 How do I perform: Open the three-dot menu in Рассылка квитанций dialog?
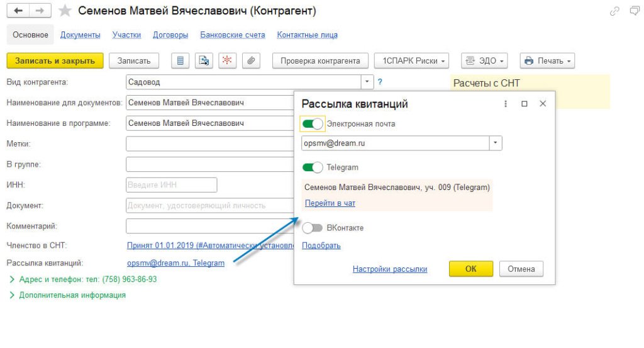(x=506, y=104)
